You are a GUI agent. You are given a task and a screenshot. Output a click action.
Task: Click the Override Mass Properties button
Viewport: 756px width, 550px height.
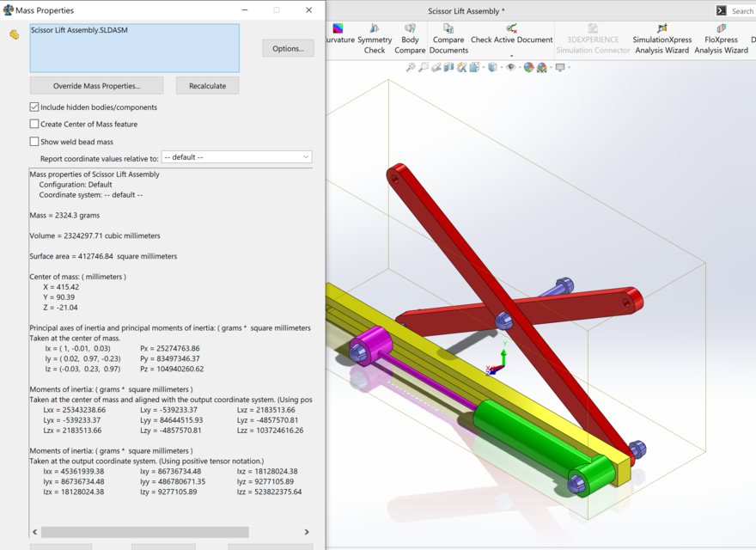pos(96,85)
